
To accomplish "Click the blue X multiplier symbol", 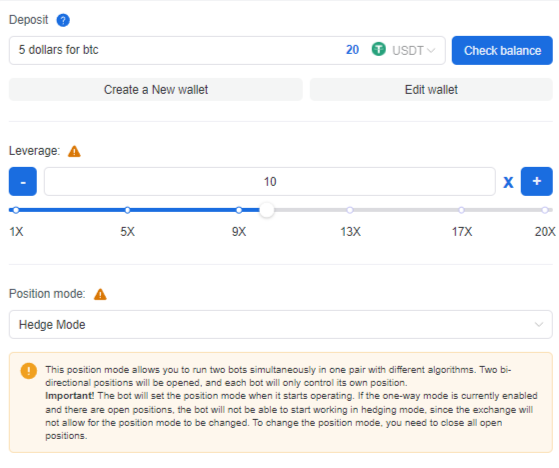I will point(508,182).
